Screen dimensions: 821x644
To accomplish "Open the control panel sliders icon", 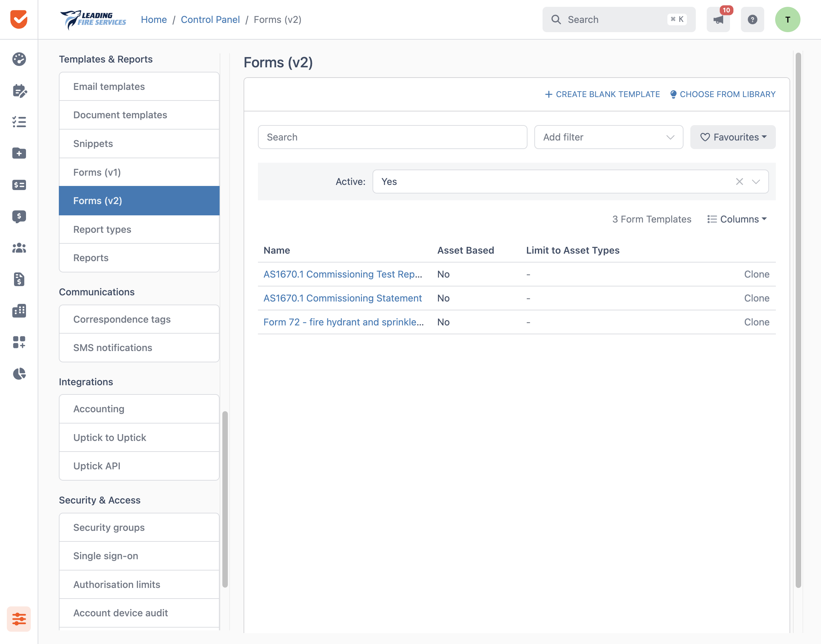I will pos(19,619).
